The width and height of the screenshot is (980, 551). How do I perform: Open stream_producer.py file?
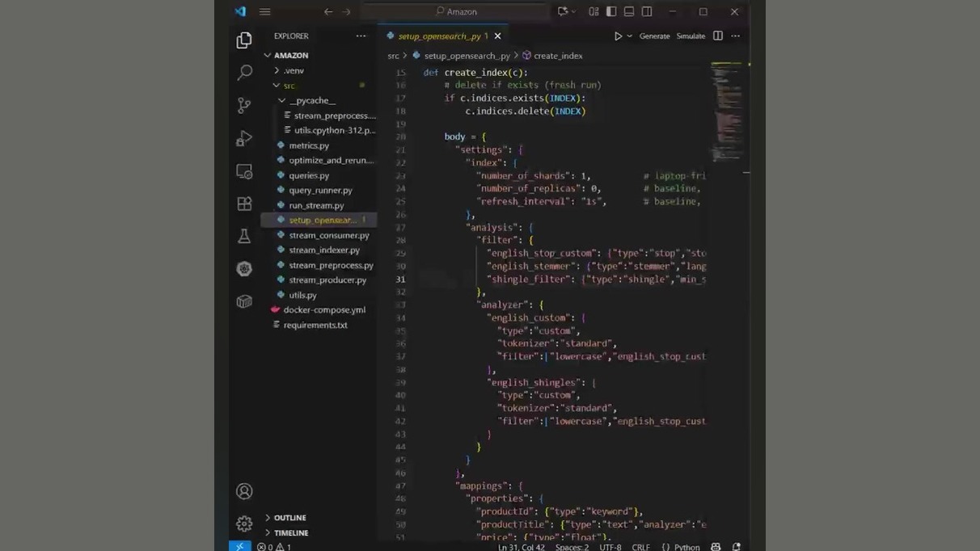click(x=327, y=280)
